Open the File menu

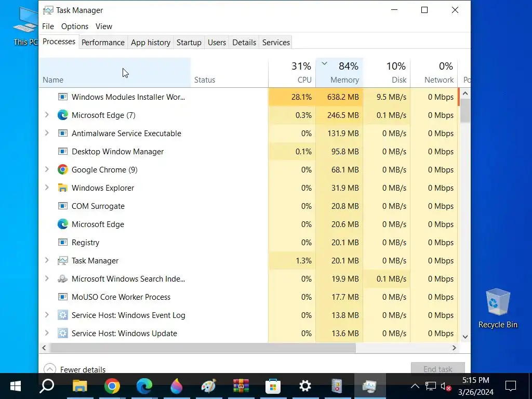click(48, 26)
